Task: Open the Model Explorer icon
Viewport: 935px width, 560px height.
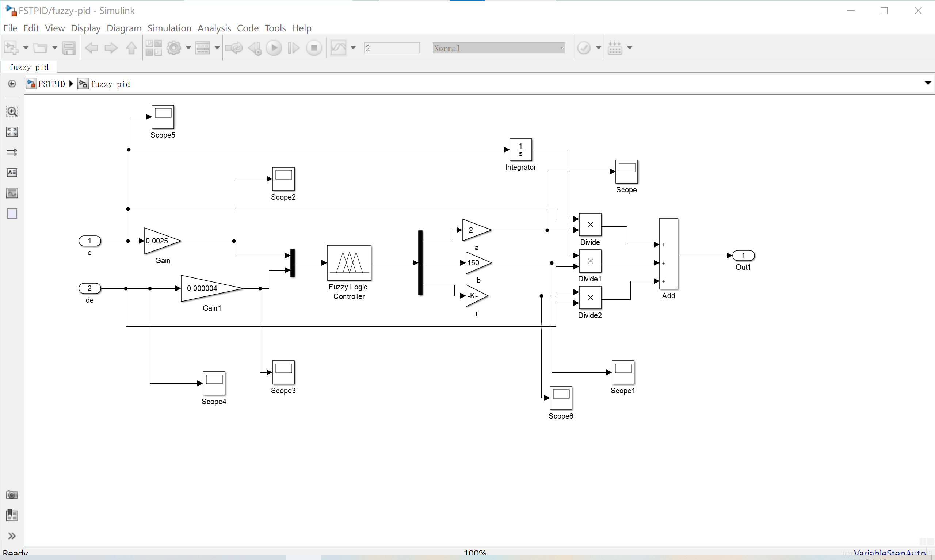Action: click(x=203, y=48)
